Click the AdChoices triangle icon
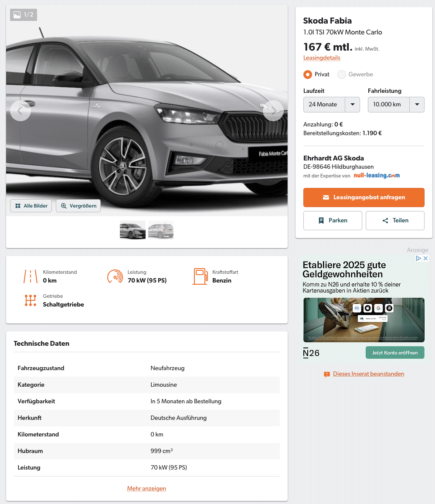Image resolution: width=435 pixels, height=504 pixels. 418,259
